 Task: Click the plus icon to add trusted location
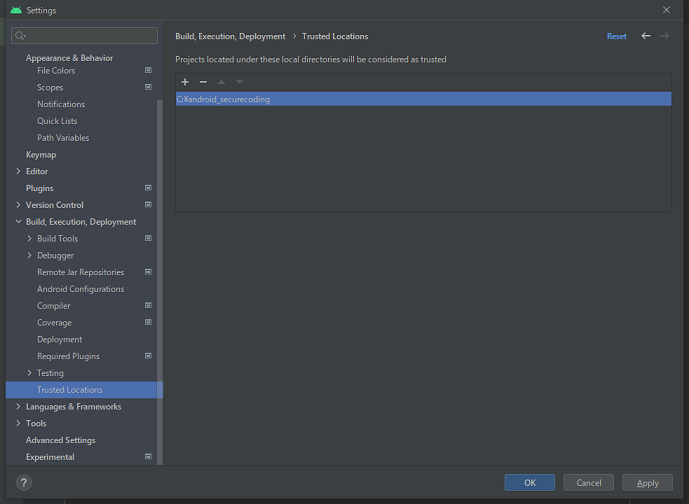[185, 82]
